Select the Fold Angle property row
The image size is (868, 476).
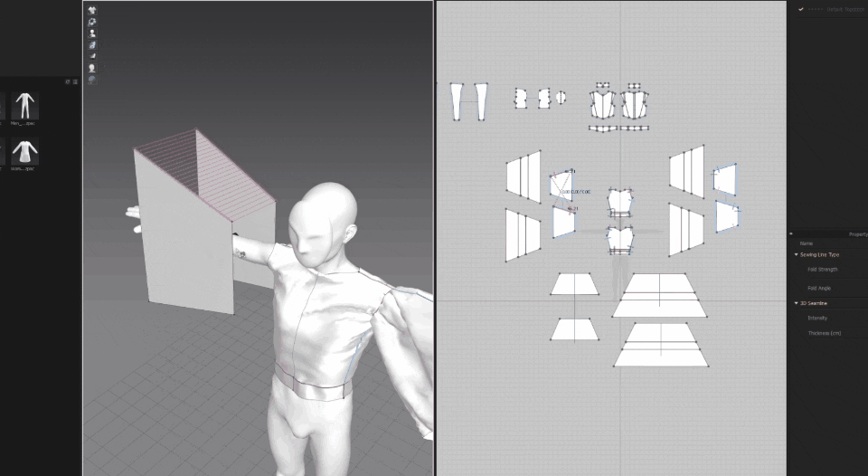[x=819, y=288]
